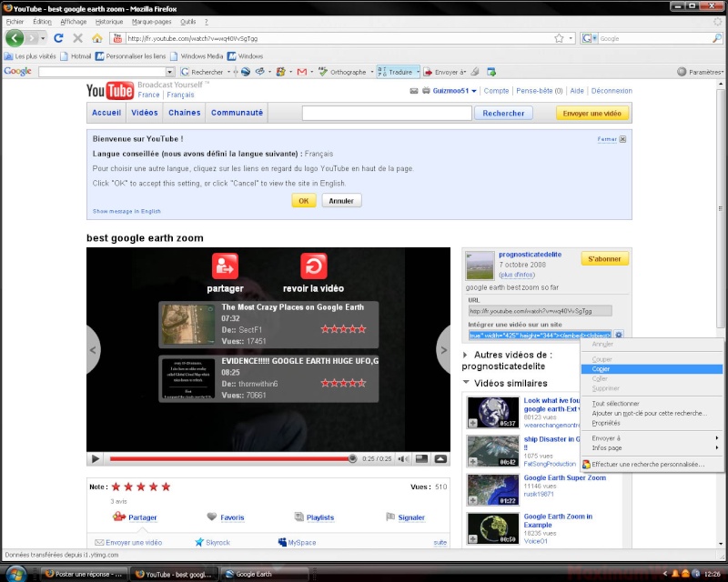This screenshot has width=728, height=582.
Task: Switch to the Vidéos tab
Action: pos(145,113)
